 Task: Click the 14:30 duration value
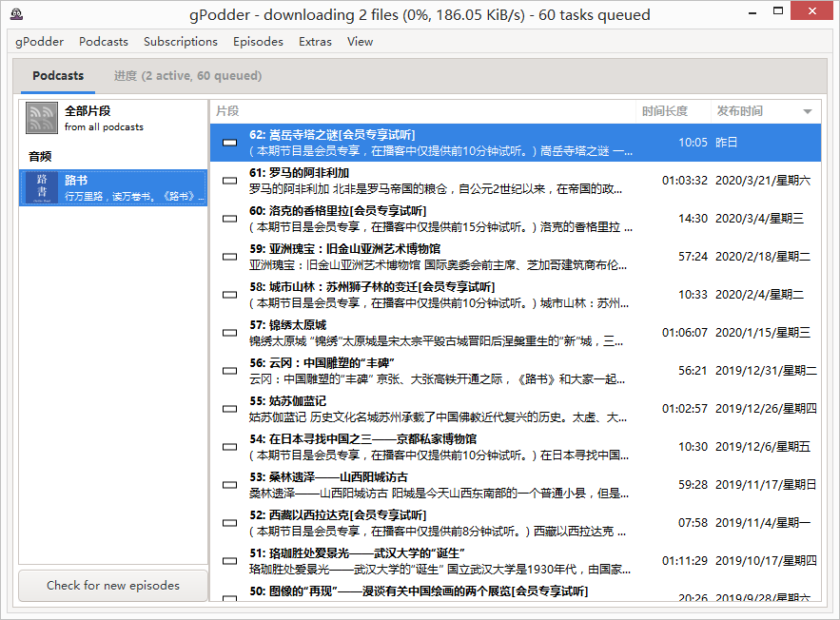(693, 219)
